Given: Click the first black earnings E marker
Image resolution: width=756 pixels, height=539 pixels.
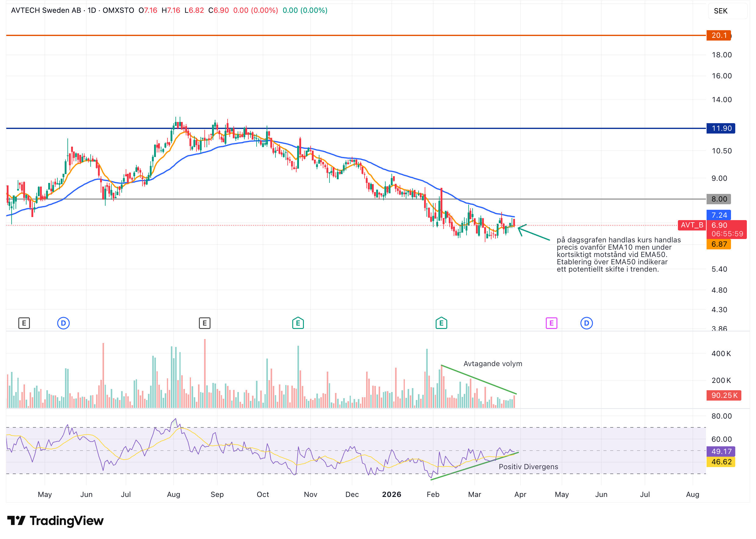Looking at the screenshot, I should [x=24, y=323].
